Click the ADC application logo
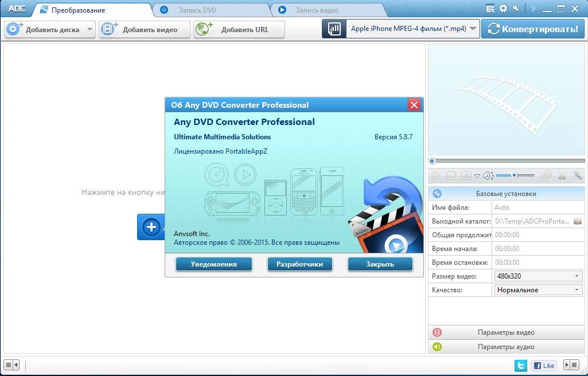The image size is (588, 376). point(16,9)
